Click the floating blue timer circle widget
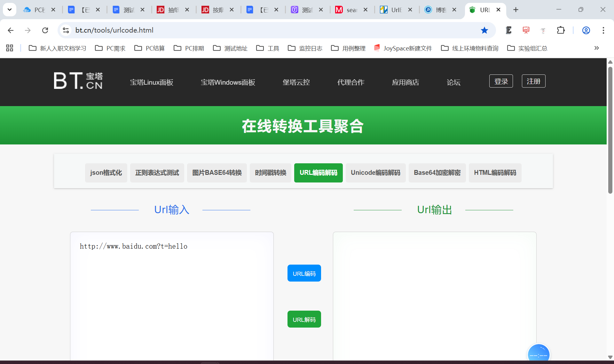 pos(539,354)
